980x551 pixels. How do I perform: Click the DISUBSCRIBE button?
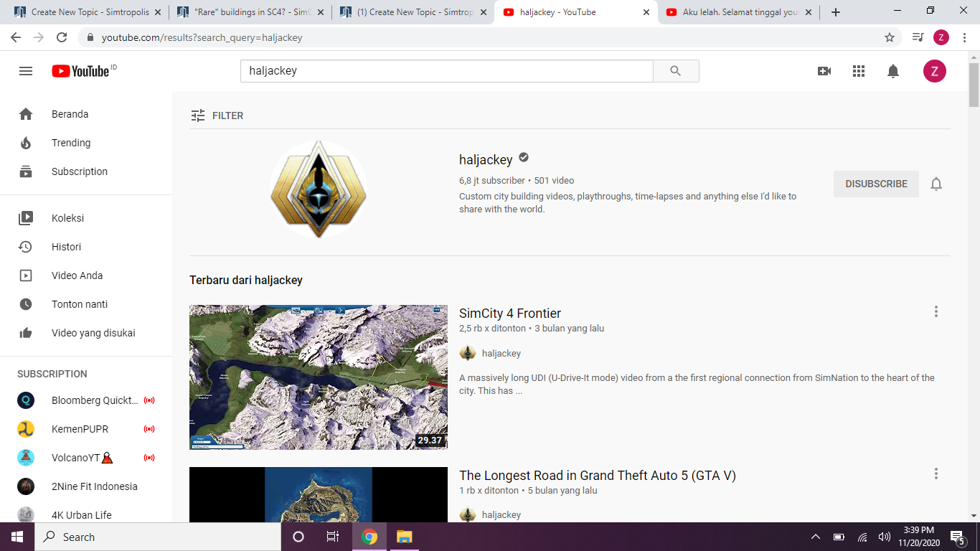click(x=876, y=184)
